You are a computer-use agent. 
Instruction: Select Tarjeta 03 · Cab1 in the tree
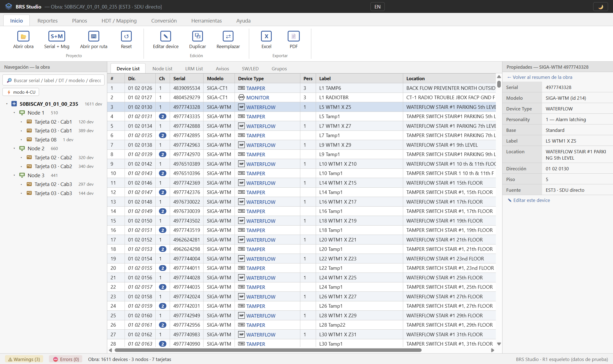53,130
